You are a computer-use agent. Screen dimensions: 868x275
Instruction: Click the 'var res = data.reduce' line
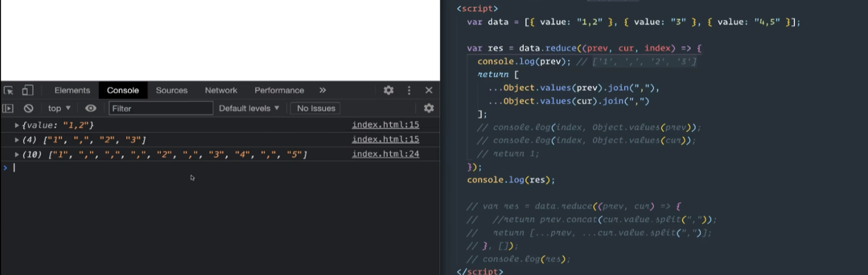click(584, 48)
